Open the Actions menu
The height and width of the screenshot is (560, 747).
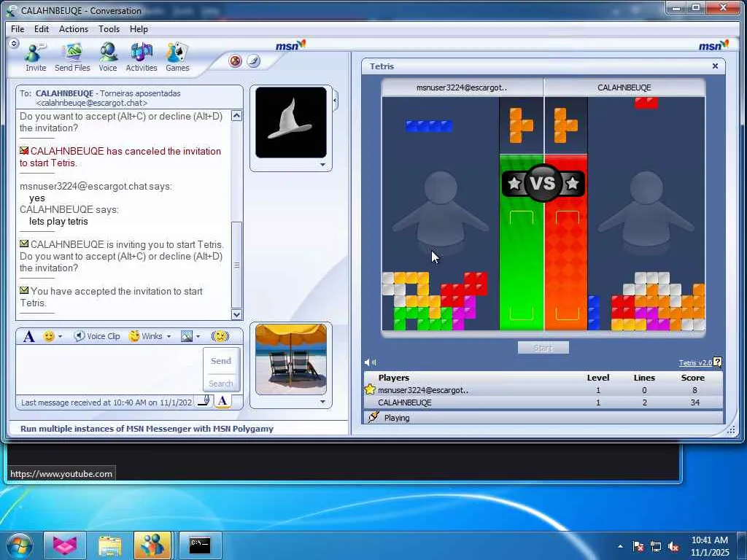coord(74,29)
